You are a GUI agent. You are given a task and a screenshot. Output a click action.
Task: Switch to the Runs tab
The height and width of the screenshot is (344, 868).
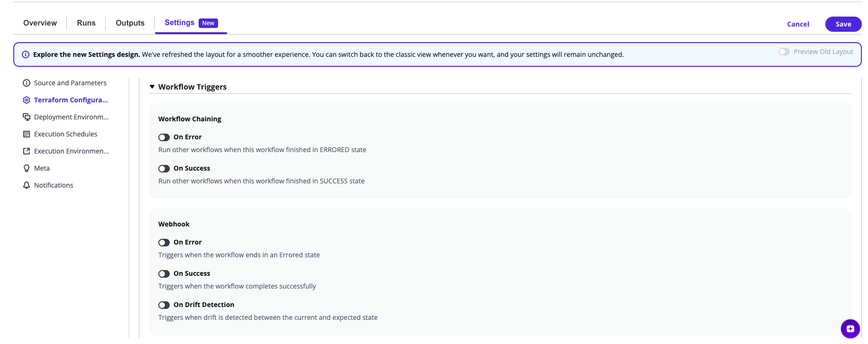[x=86, y=23]
